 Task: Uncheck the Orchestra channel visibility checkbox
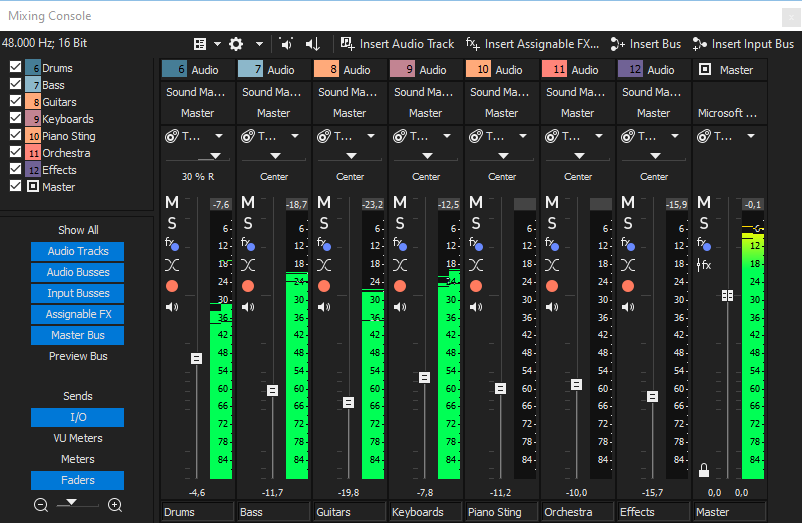pos(15,153)
